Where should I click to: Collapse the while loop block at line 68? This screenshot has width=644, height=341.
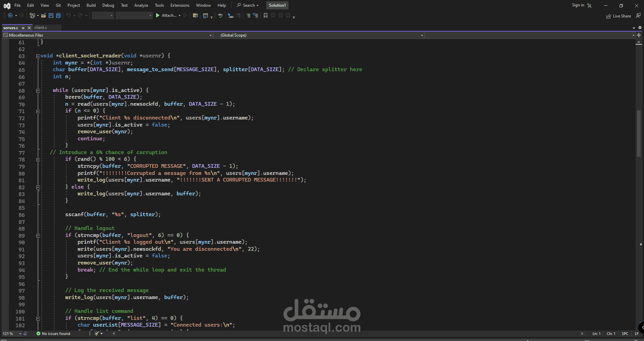(38, 91)
